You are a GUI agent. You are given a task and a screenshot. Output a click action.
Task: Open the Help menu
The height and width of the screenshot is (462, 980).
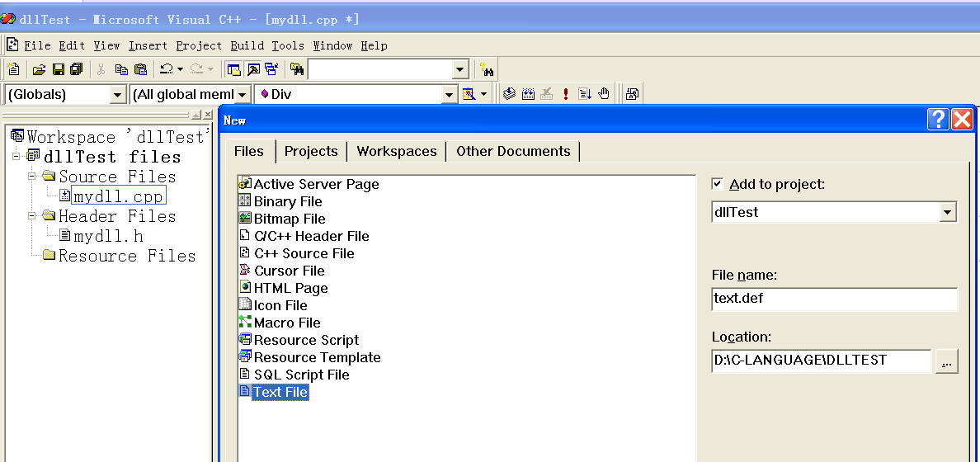pyautogui.click(x=375, y=45)
